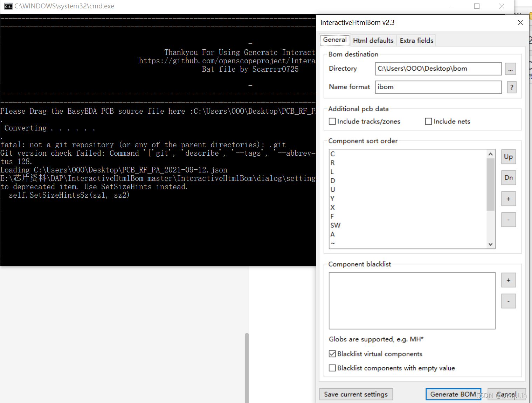Click sort order list scroll-down arrow

point(491,244)
